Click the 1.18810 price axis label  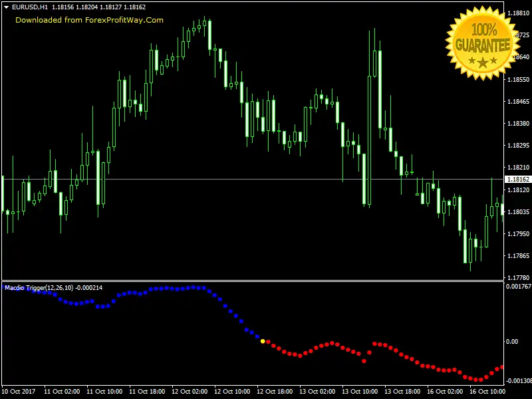[518, 13]
